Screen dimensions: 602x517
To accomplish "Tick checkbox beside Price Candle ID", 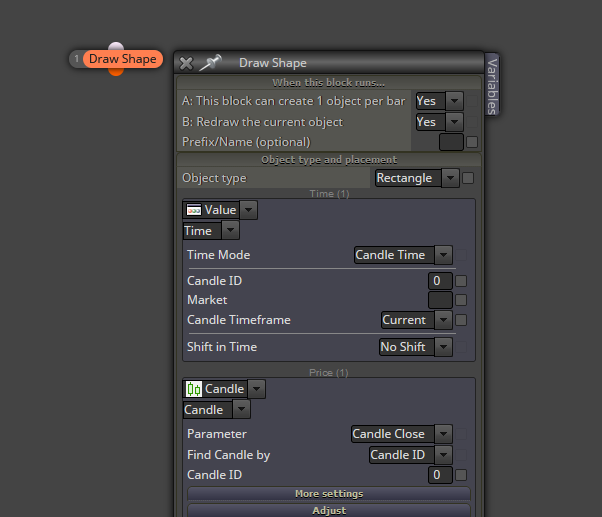I will pyautogui.click(x=461, y=475).
